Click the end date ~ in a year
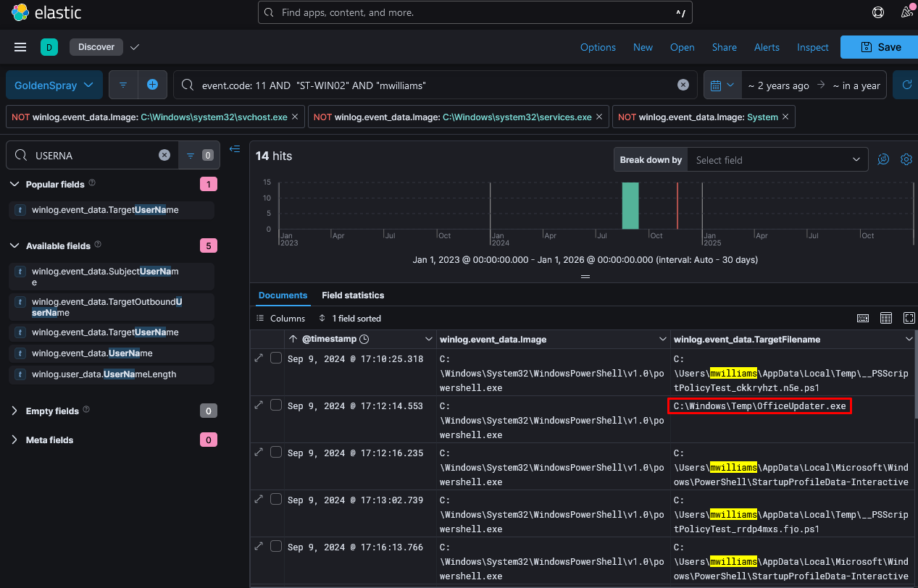918x588 pixels. (856, 85)
